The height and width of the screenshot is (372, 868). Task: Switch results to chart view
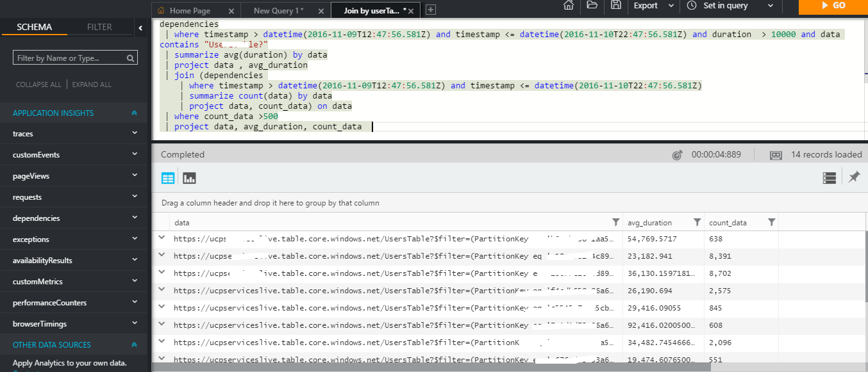click(x=188, y=177)
